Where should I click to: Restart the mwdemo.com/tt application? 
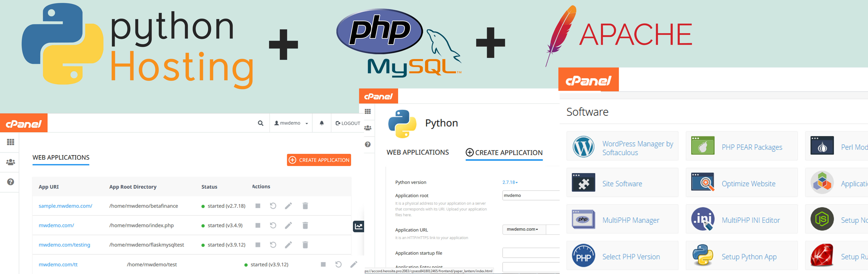[x=338, y=264]
